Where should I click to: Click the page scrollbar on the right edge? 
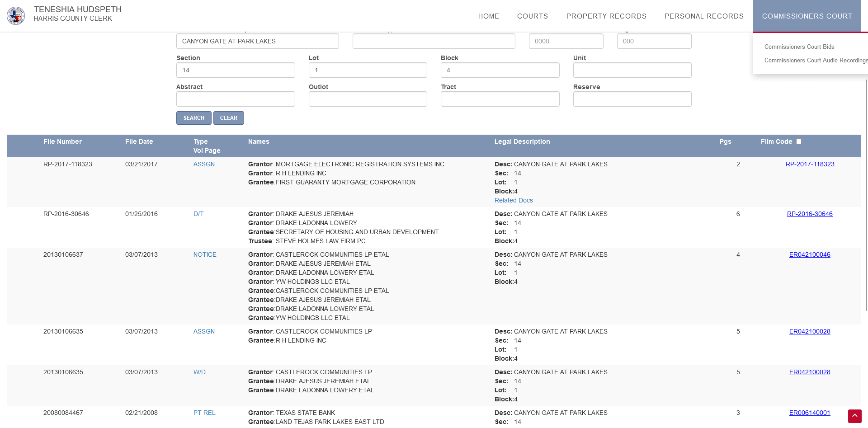(x=866, y=194)
